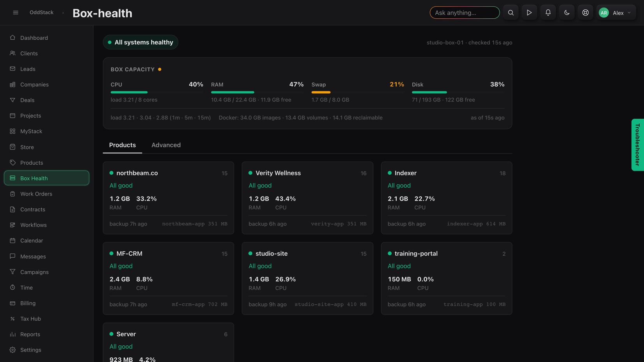Click Dashboard home icon in sidebar
The height and width of the screenshot is (362, 644).
(x=12, y=38)
